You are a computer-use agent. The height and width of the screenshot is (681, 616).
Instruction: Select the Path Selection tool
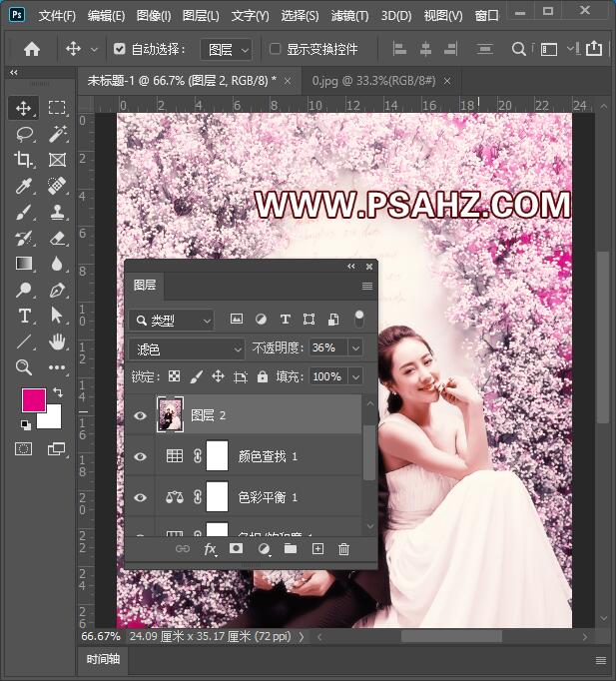[x=57, y=316]
